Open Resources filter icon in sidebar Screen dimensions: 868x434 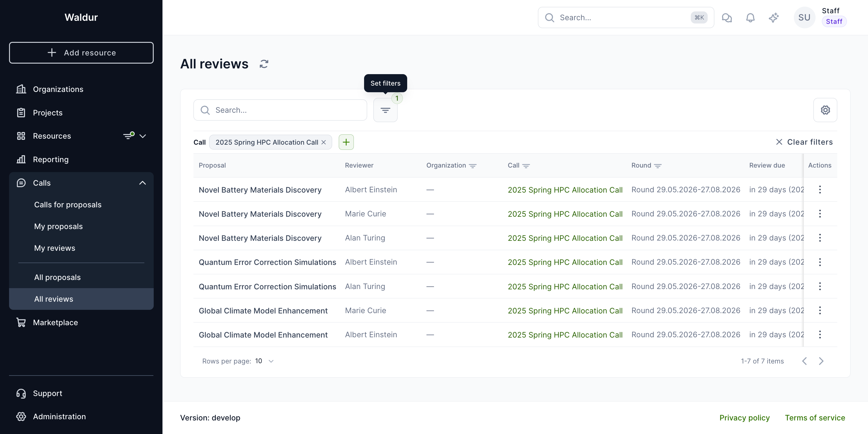click(x=128, y=135)
